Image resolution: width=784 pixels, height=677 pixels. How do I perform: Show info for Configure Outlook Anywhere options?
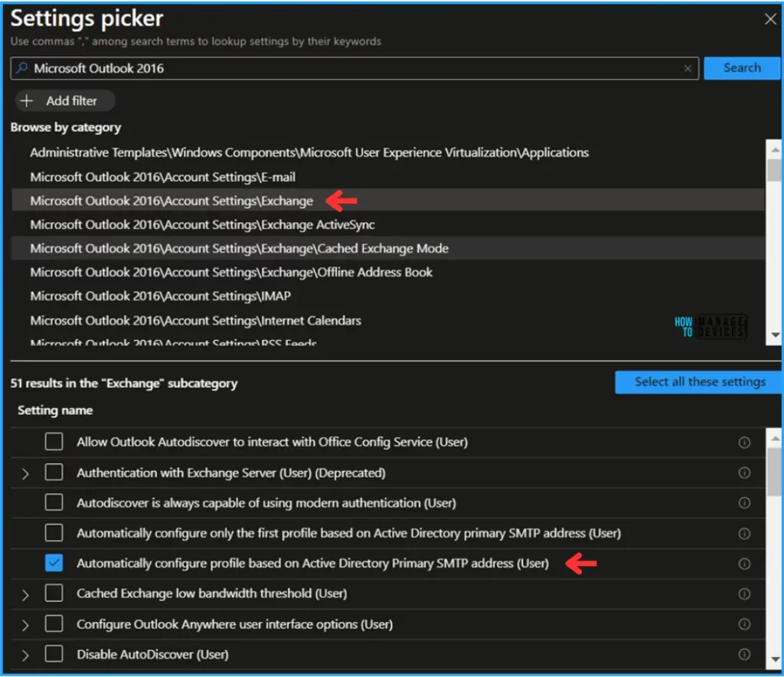(744, 624)
